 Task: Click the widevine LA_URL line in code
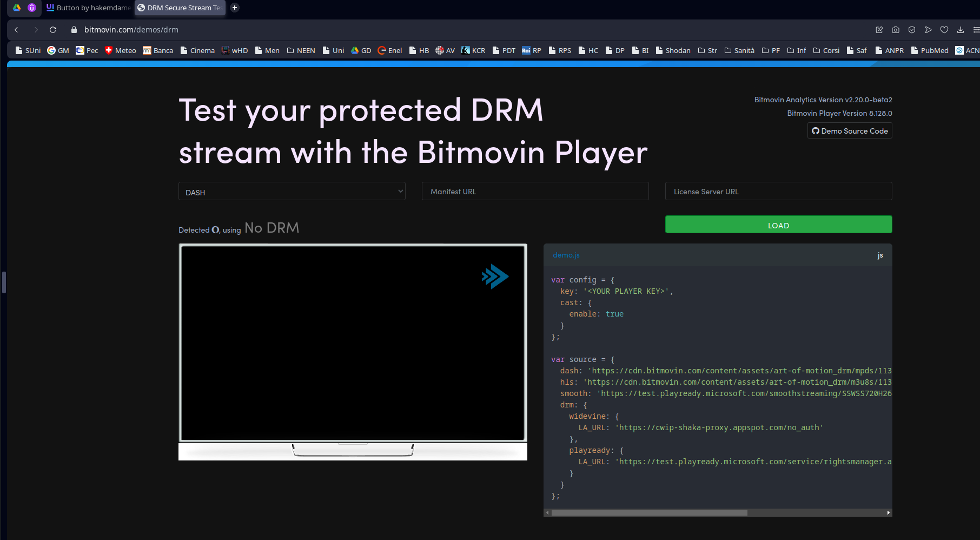point(700,427)
